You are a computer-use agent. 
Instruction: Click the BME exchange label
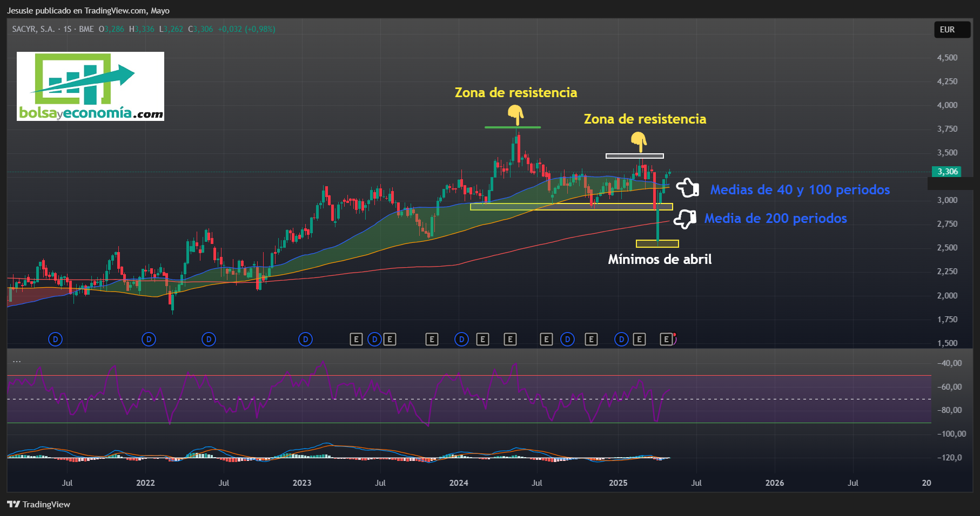pyautogui.click(x=86, y=29)
